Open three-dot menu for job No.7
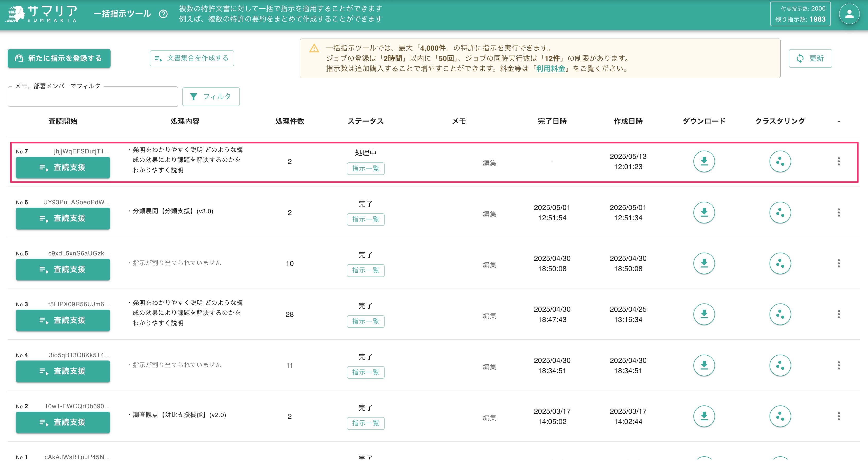This screenshot has width=868, height=462. click(x=838, y=162)
